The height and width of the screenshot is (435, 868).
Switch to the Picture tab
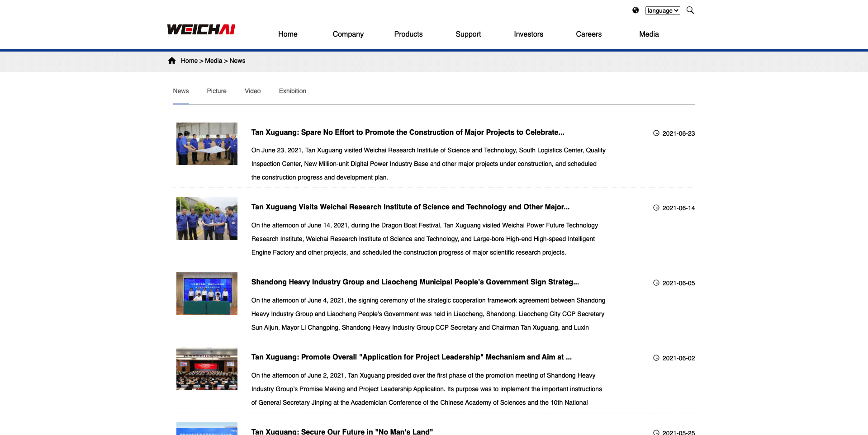coord(217,91)
